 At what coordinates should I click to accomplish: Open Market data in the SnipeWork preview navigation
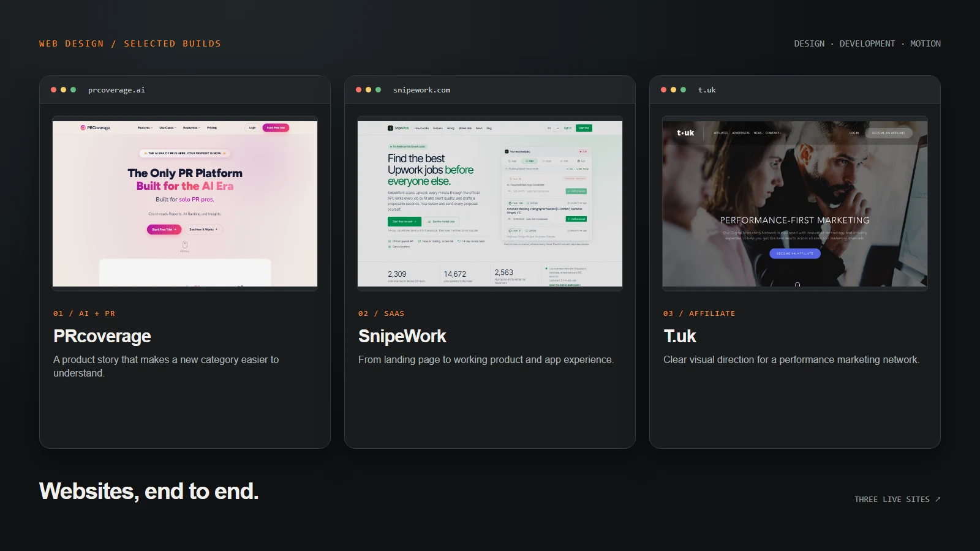pyautogui.click(x=465, y=128)
